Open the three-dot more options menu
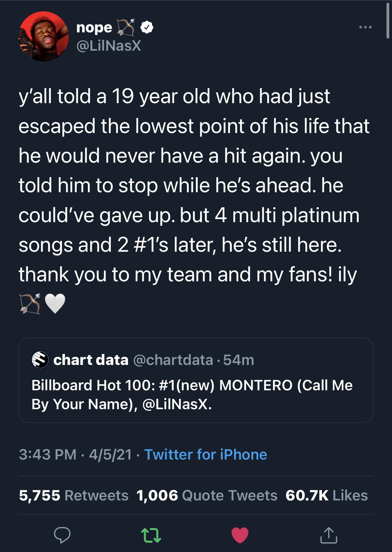Viewport: 392px width, 552px height. 365,27
